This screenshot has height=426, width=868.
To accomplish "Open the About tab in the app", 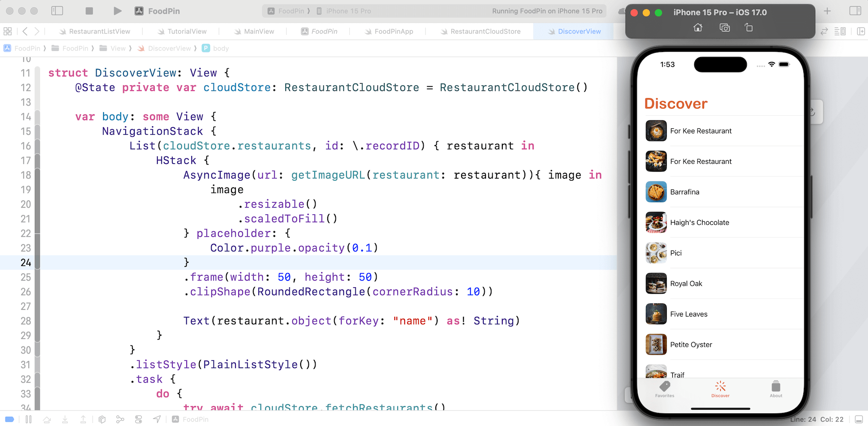I will [x=776, y=388].
